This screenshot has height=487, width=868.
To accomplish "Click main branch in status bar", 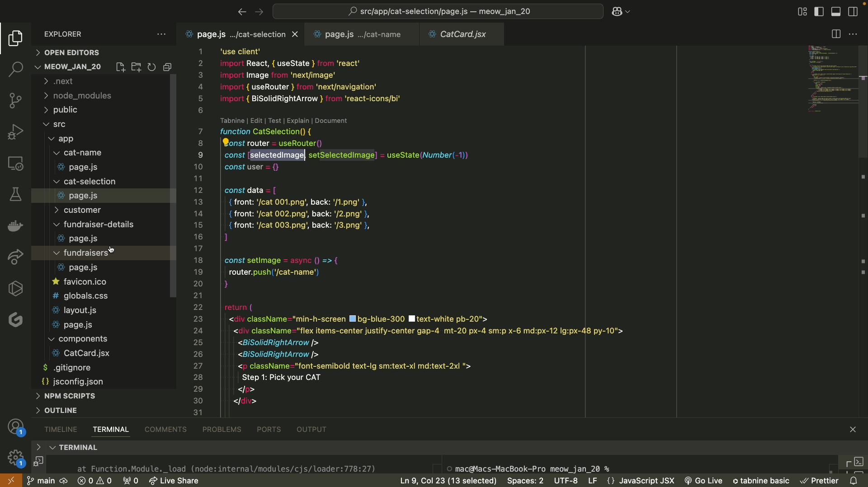I will click(x=41, y=481).
